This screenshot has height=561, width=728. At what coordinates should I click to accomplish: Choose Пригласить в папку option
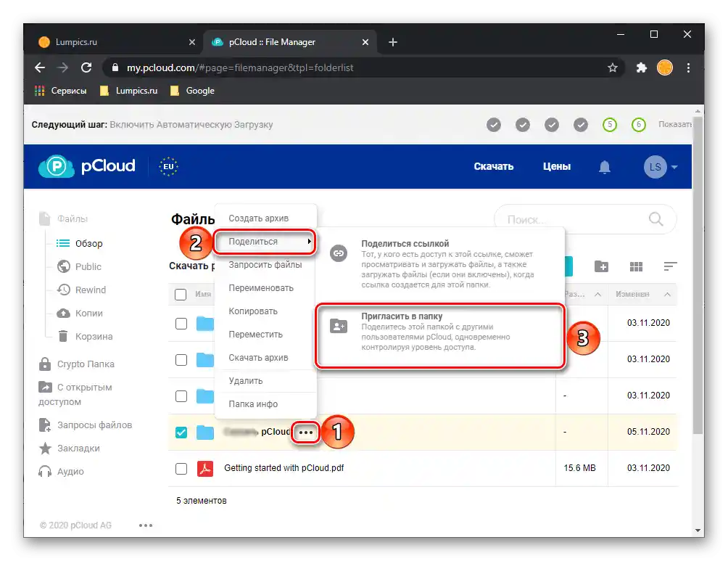tap(440, 335)
